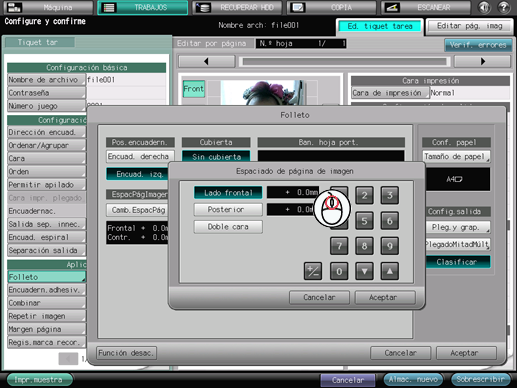Tap keypad digit 8

[x=364, y=246]
